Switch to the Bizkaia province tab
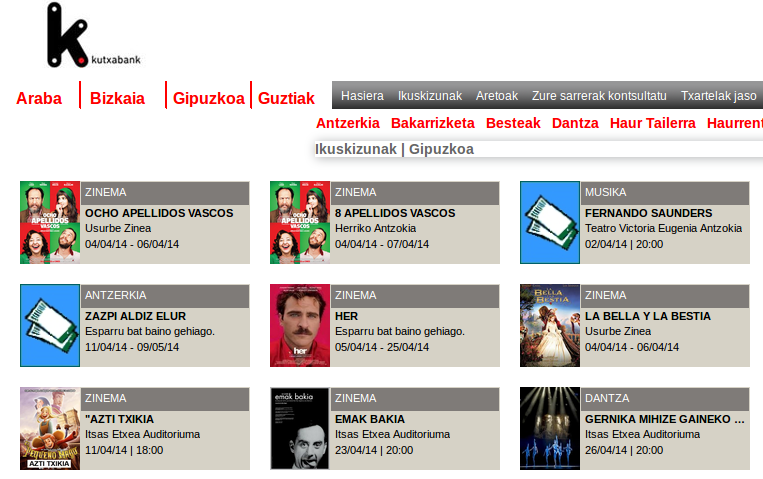Image resolution: width=763 pixels, height=479 pixels. (117, 98)
